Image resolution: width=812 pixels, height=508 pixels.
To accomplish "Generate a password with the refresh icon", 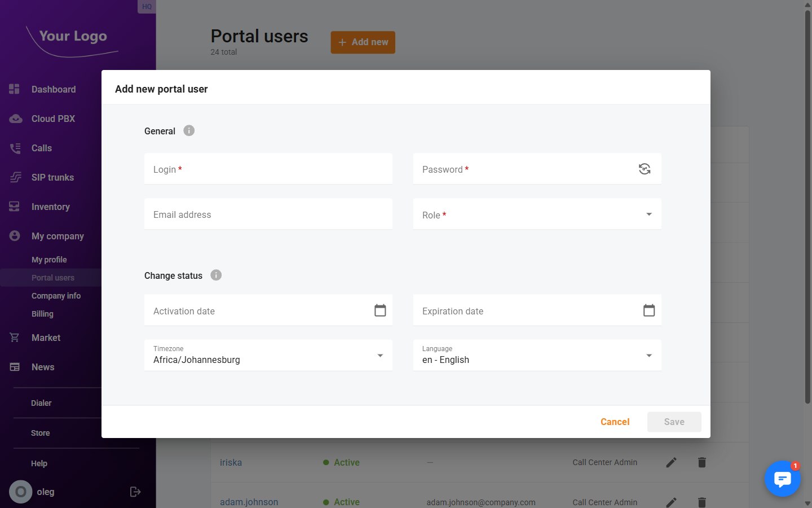I will coord(645,169).
